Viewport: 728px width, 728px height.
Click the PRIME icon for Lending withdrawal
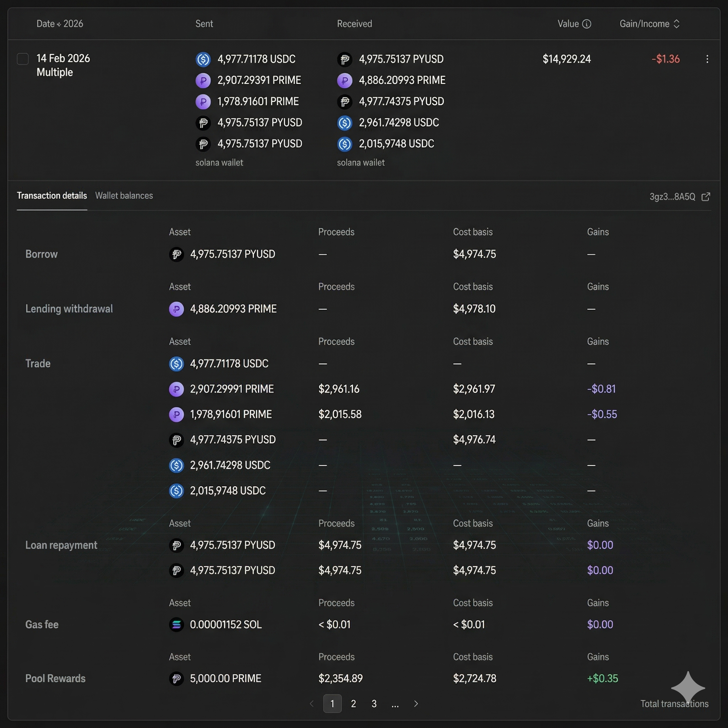coord(176,309)
